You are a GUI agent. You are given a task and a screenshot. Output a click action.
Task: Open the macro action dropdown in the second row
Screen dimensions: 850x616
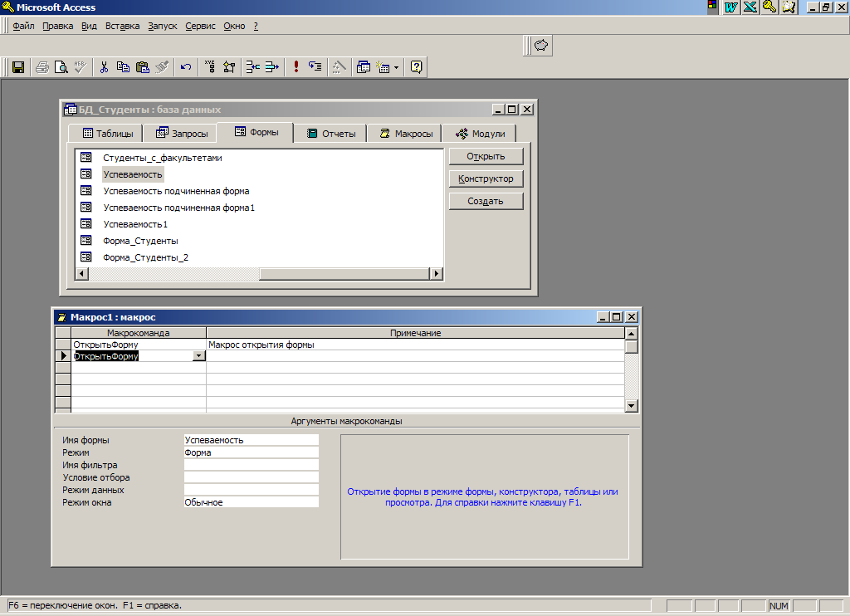coord(199,356)
